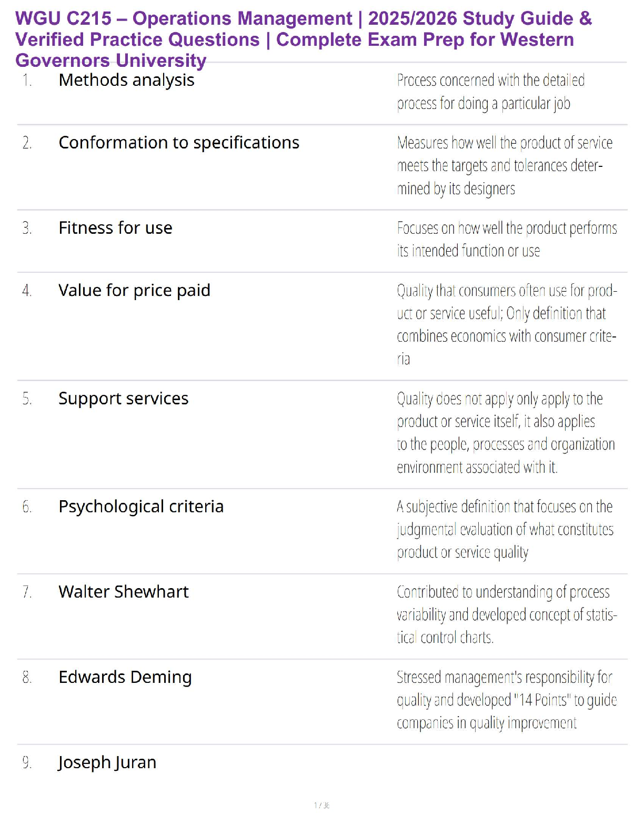Screen dimensions: 644x834
Task: Click the 'Conformation to specifications' term
Action: [x=179, y=143]
